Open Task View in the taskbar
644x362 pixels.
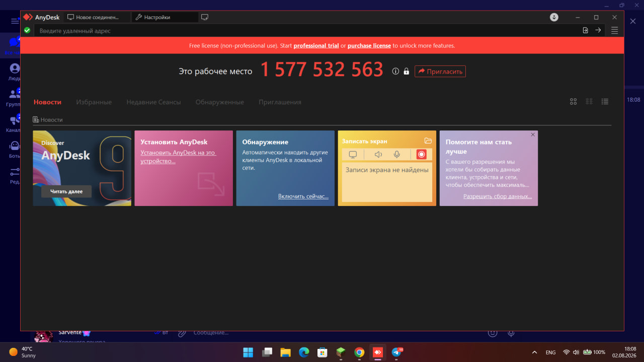pos(267,352)
